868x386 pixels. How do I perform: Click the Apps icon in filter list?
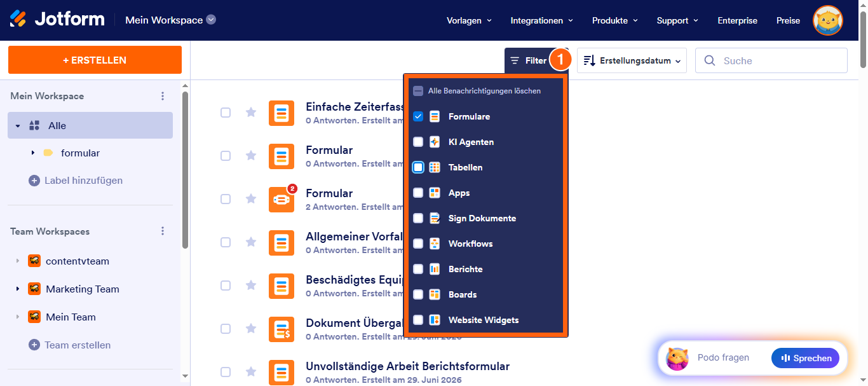[x=435, y=193]
